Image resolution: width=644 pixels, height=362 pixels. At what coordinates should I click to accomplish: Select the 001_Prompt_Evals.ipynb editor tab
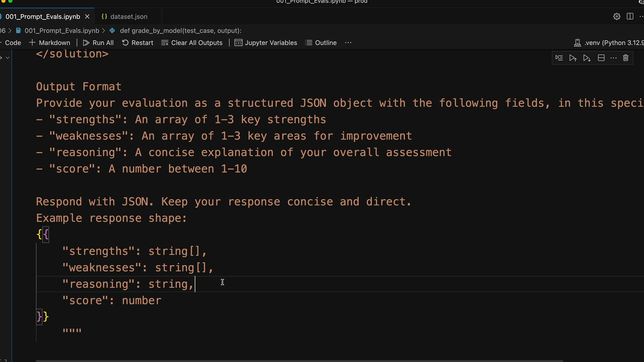coord(43,16)
